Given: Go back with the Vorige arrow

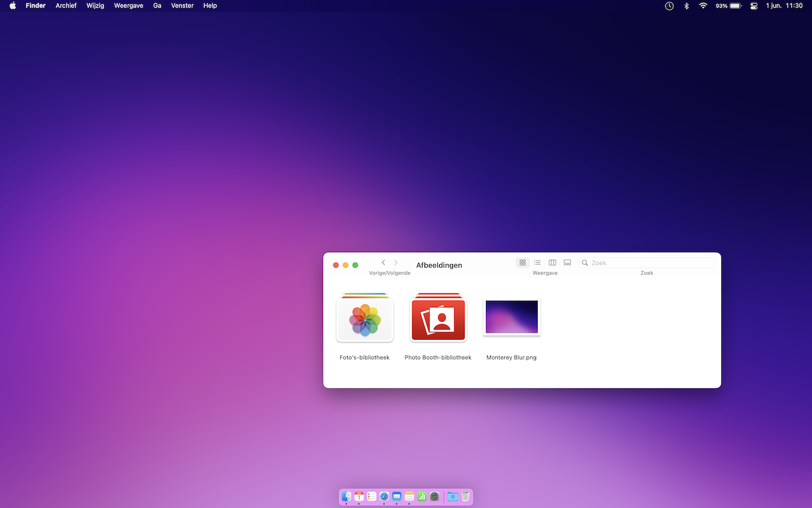Looking at the screenshot, I should (x=383, y=262).
